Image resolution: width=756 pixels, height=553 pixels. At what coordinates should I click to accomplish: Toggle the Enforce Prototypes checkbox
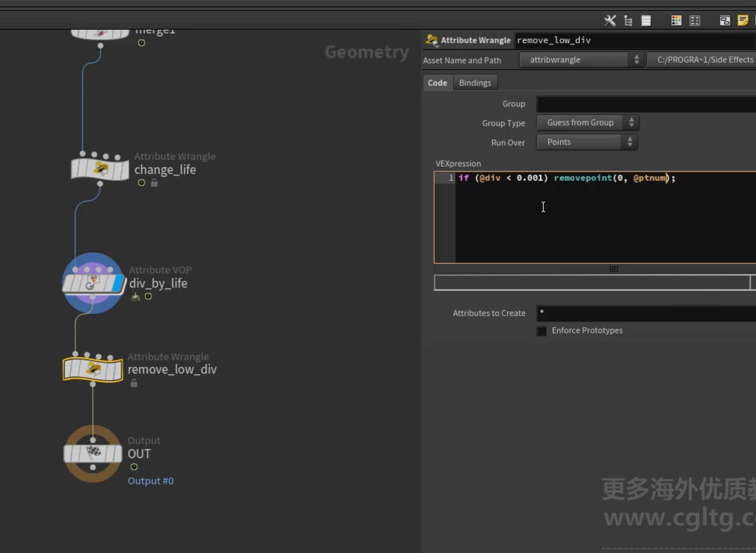tap(541, 331)
